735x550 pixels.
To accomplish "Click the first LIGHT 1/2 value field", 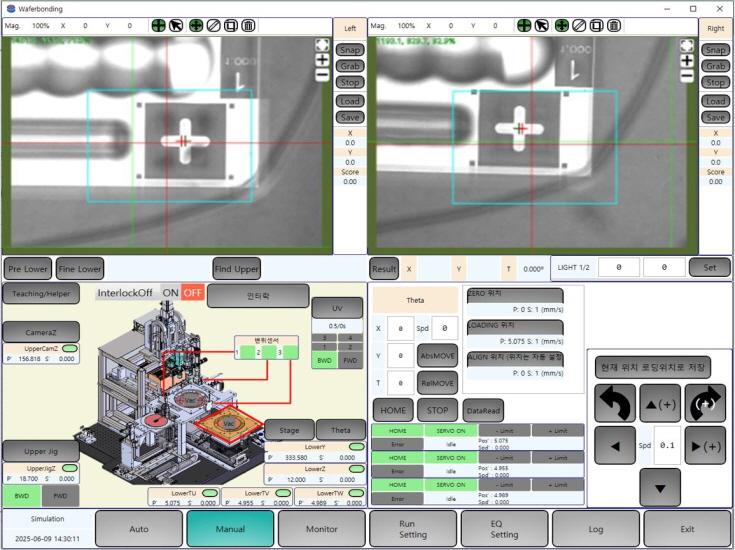I will coord(619,267).
